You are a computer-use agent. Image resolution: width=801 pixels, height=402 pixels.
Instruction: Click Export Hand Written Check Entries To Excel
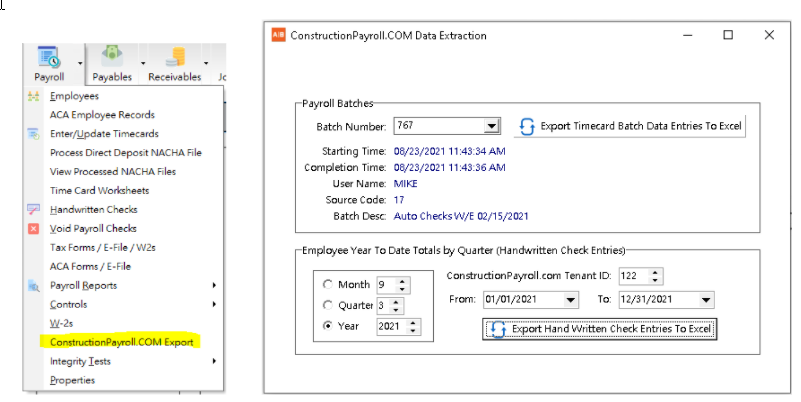[x=600, y=329]
